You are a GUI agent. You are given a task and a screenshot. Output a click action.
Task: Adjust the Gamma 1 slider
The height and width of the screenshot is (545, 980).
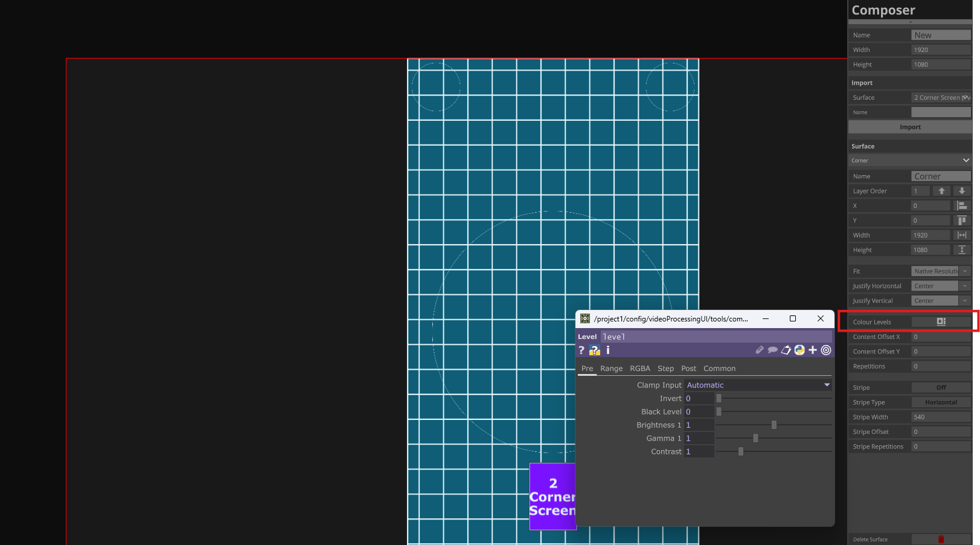coord(773,438)
